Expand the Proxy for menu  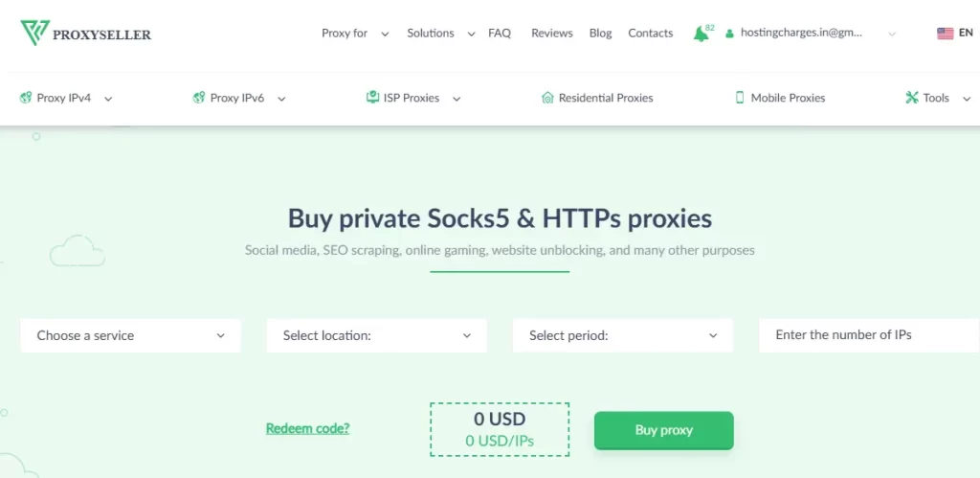pos(354,34)
